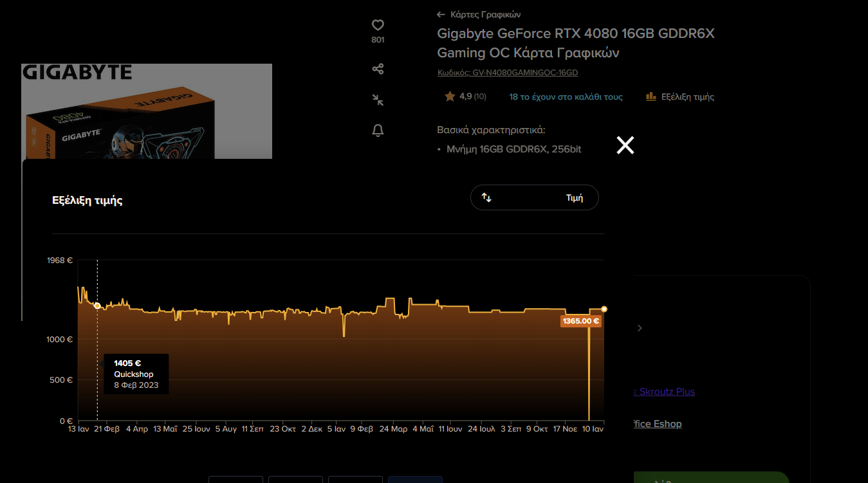Click the 1405 € Quickshop tooltip
868x483 pixels.
tap(136, 374)
